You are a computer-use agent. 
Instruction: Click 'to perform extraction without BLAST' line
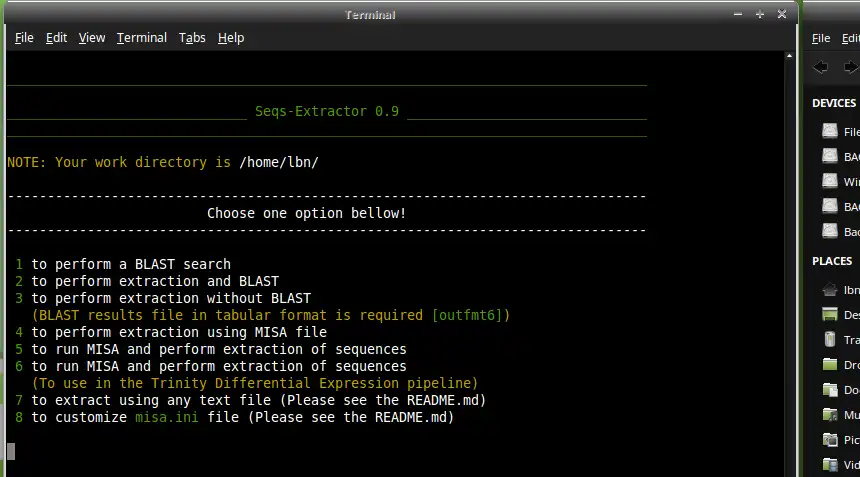click(x=171, y=298)
